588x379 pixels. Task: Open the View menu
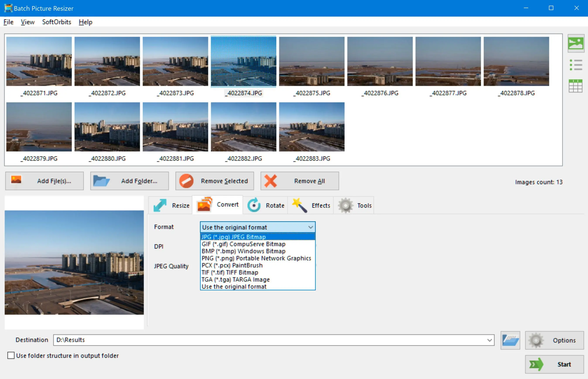tap(27, 21)
